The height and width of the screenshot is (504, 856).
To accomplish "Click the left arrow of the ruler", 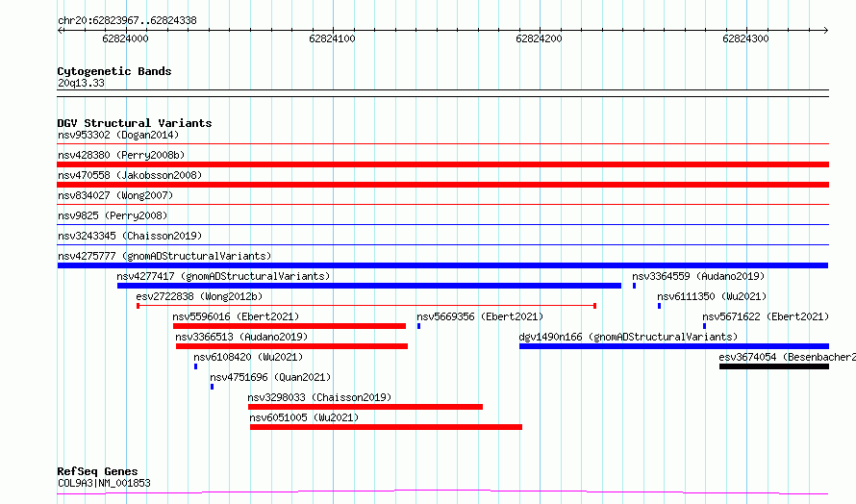I will pyautogui.click(x=61, y=31).
